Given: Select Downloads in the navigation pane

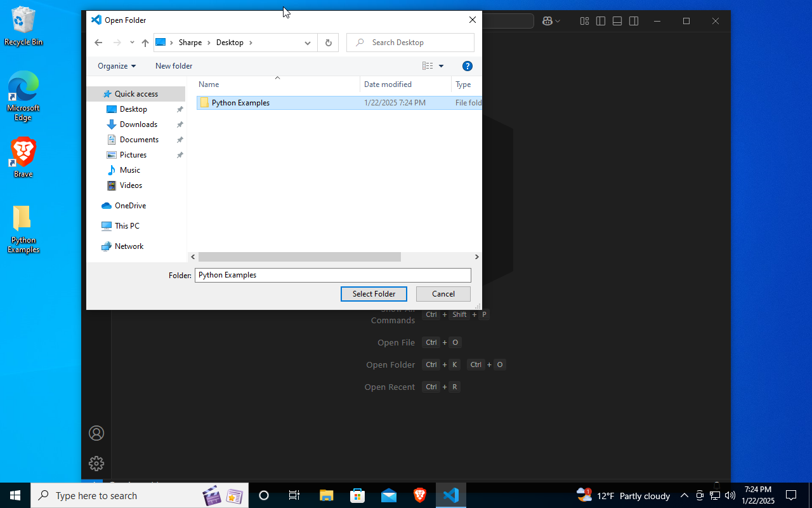Looking at the screenshot, I should click(x=138, y=124).
